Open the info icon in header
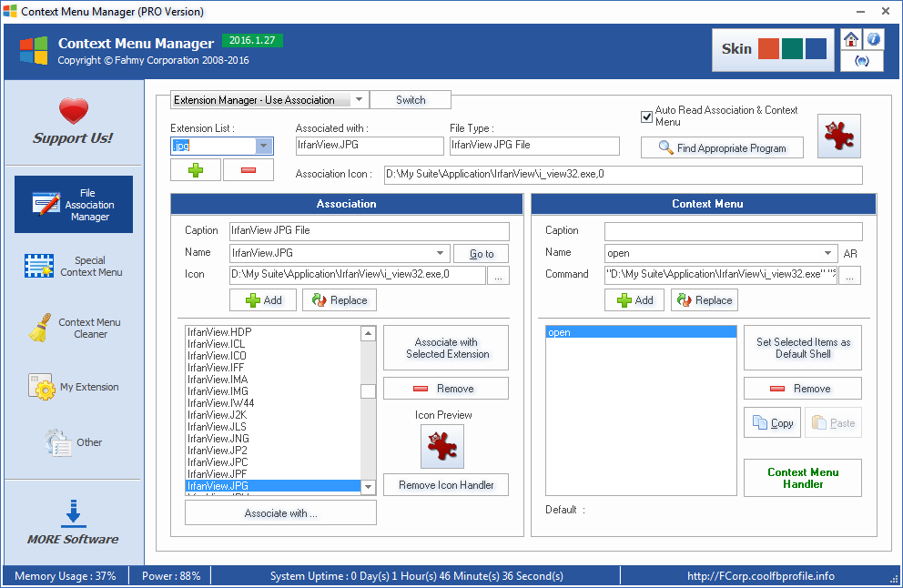Image resolution: width=903 pixels, height=588 pixels. click(x=873, y=40)
